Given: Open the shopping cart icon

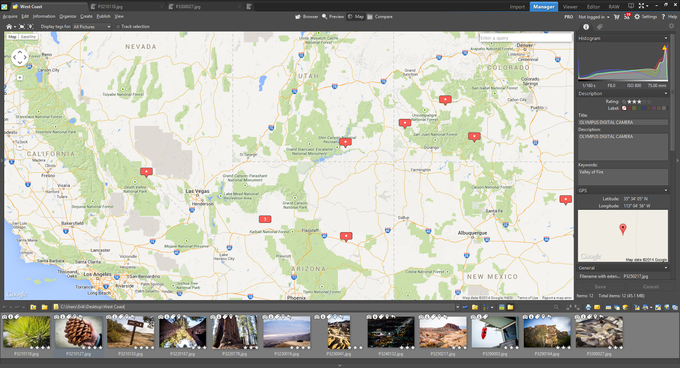Looking at the screenshot, I should 616,16.
